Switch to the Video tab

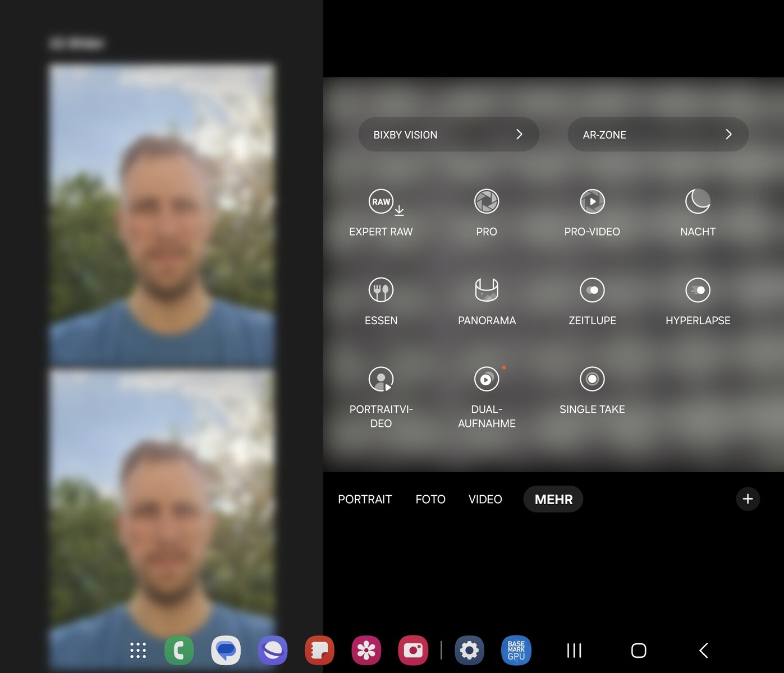click(485, 499)
